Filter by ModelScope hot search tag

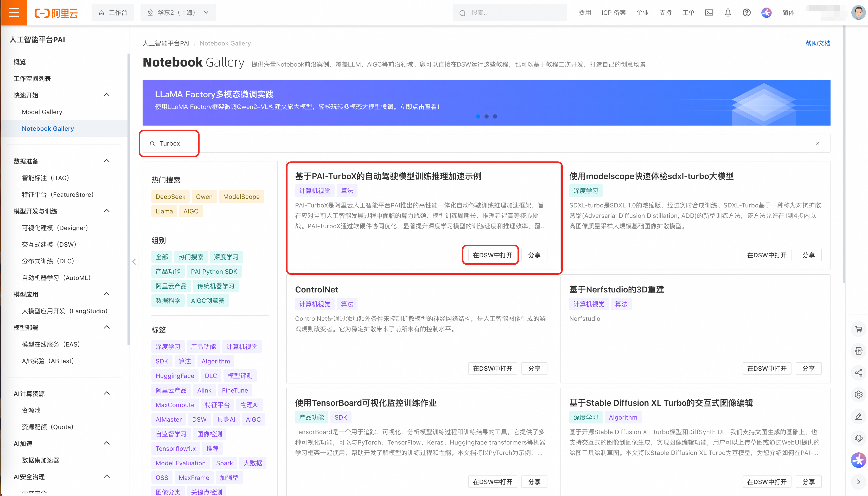pos(241,197)
